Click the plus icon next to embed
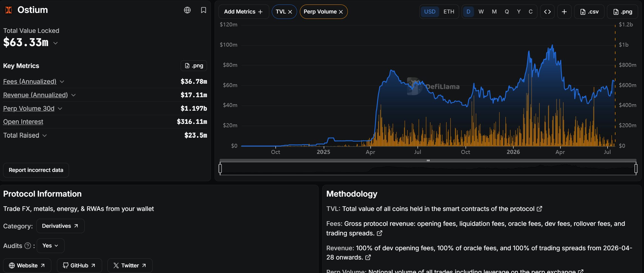Viewport: 644px width, 273px height. [x=564, y=12]
